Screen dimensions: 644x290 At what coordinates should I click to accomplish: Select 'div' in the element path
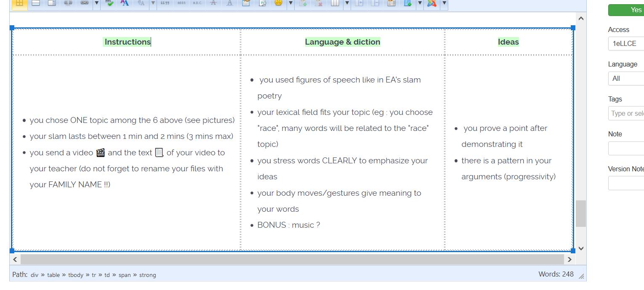[x=35, y=275]
